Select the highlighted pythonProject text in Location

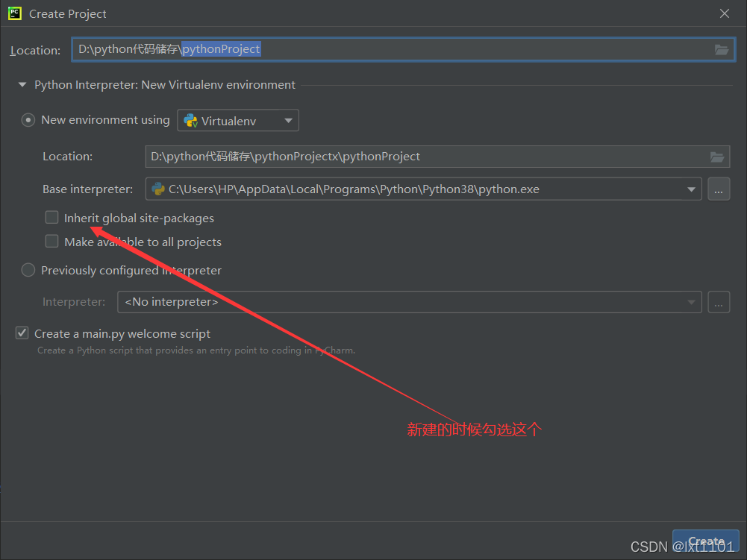pos(219,49)
